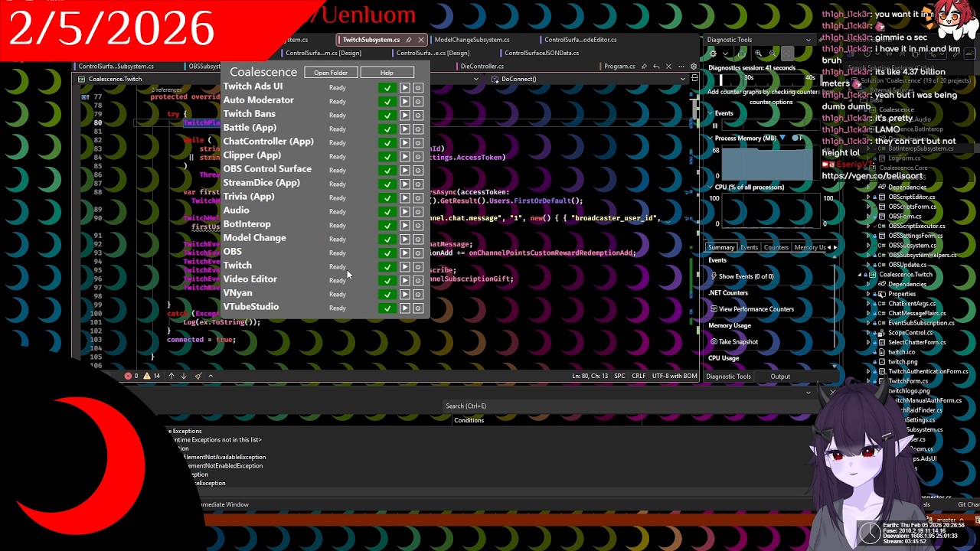Toggle the green check for Twitch row
The height and width of the screenshot is (551, 980).
coord(387,267)
